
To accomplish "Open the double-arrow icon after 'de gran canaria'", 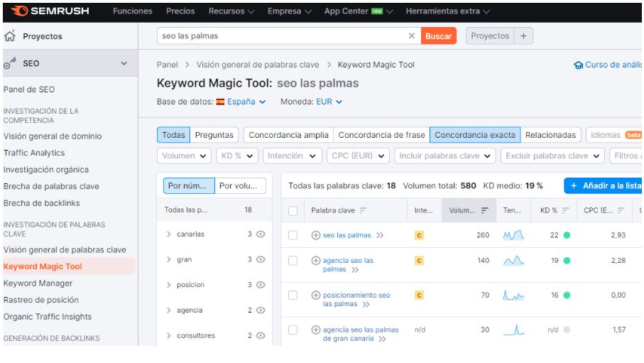I will [x=382, y=339].
